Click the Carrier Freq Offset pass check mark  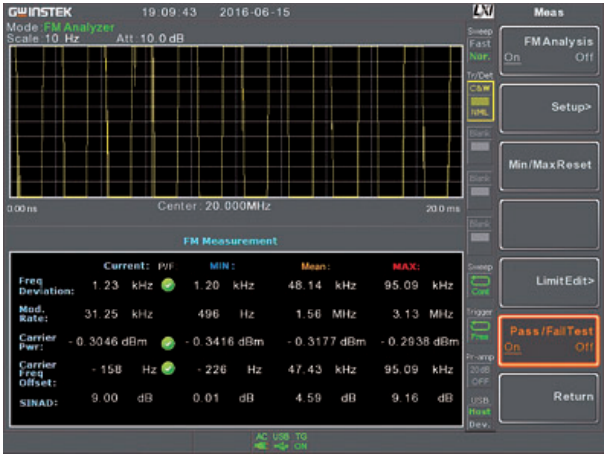pos(168,368)
